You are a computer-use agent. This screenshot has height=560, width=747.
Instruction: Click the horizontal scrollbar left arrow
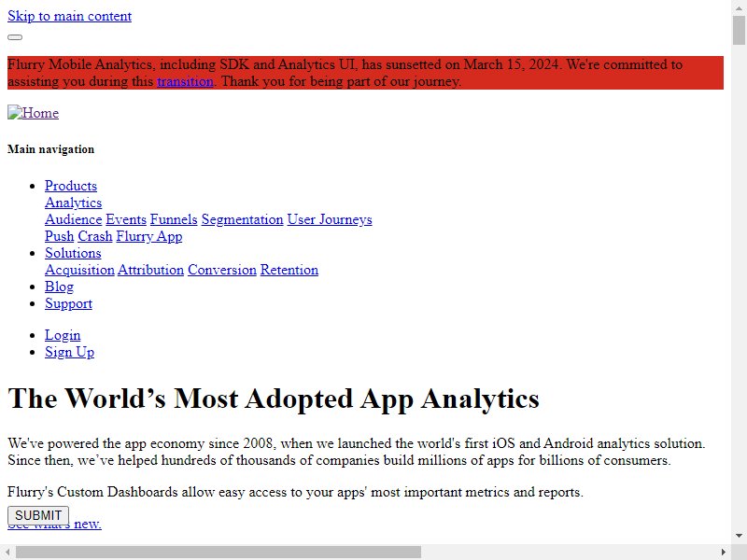[x=7, y=553]
